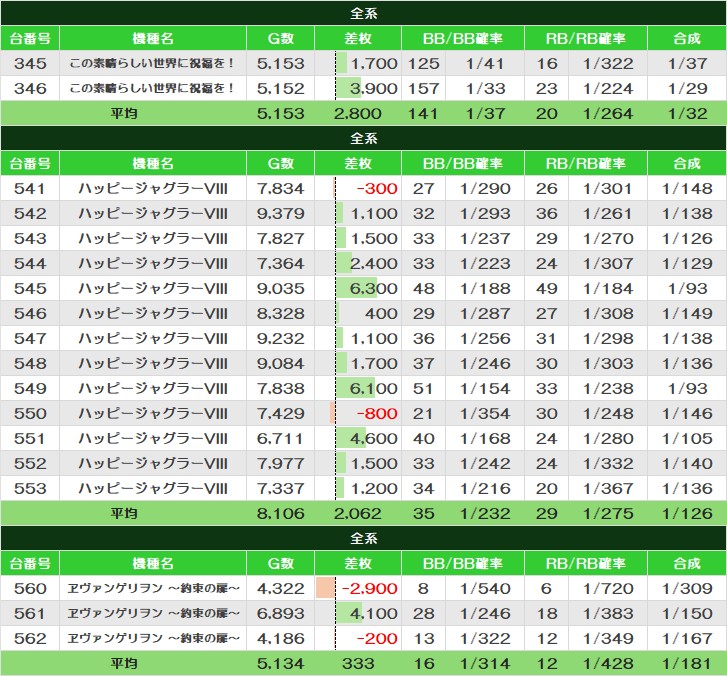Click machine number 346 cell
The width and height of the screenshot is (727, 676).
(x=30, y=88)
